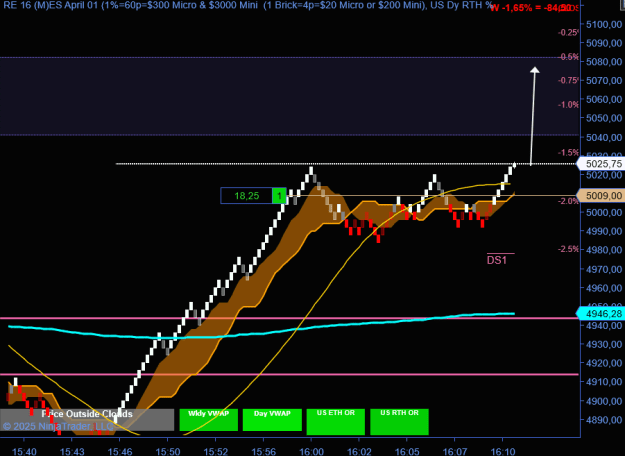This screenshot has height=456, width=625.
Task: Click the 5040,00 price axis label
Action: [604, 138]
